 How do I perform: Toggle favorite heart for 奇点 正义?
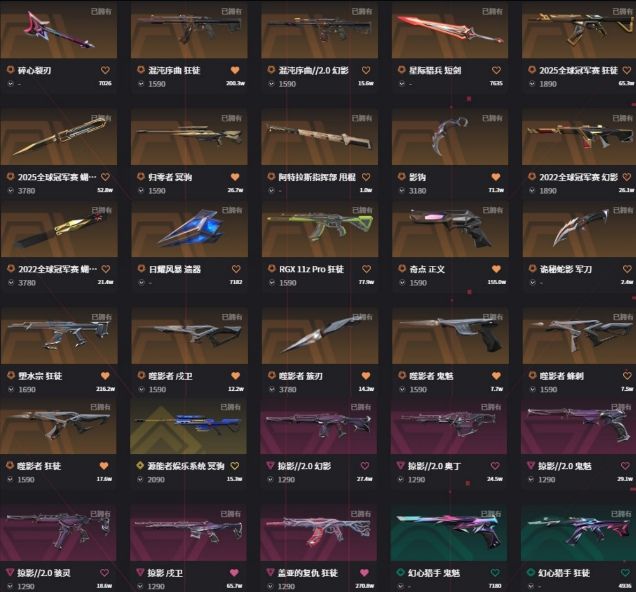point(496,269)
